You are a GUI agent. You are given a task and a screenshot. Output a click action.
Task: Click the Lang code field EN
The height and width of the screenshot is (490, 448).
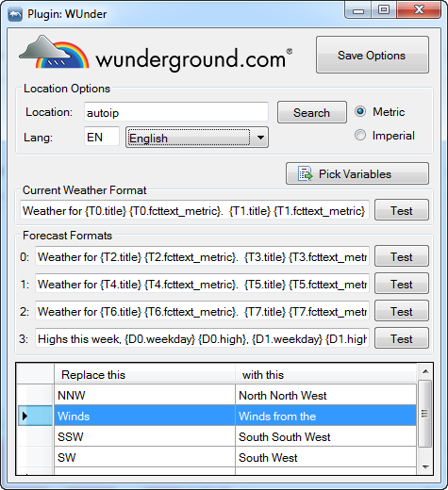(x=102, y=137)
